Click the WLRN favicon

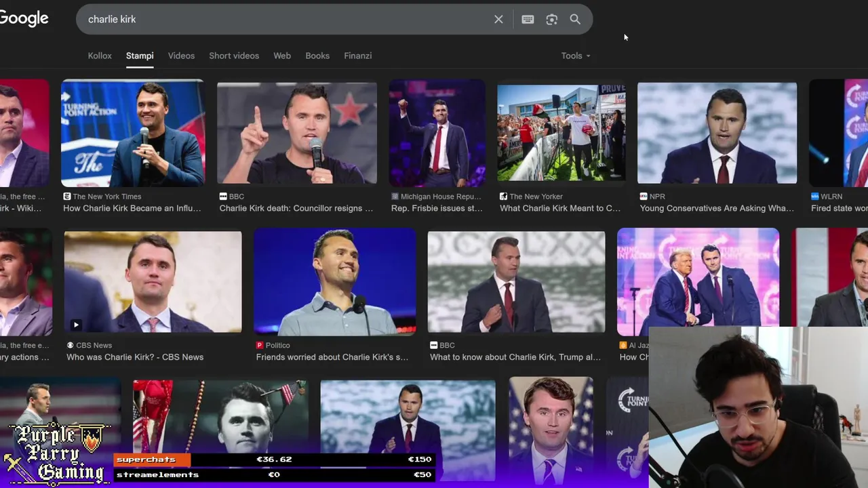point(815,197)
